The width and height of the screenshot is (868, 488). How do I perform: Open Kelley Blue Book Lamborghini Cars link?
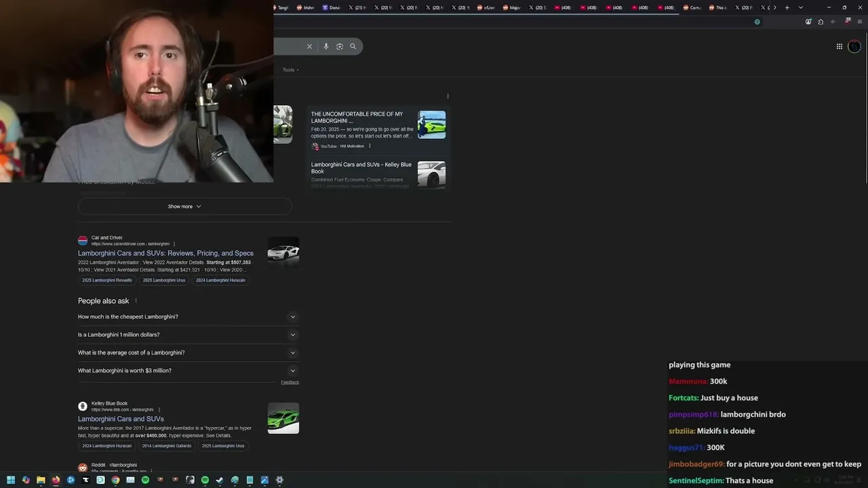point(121,419)
